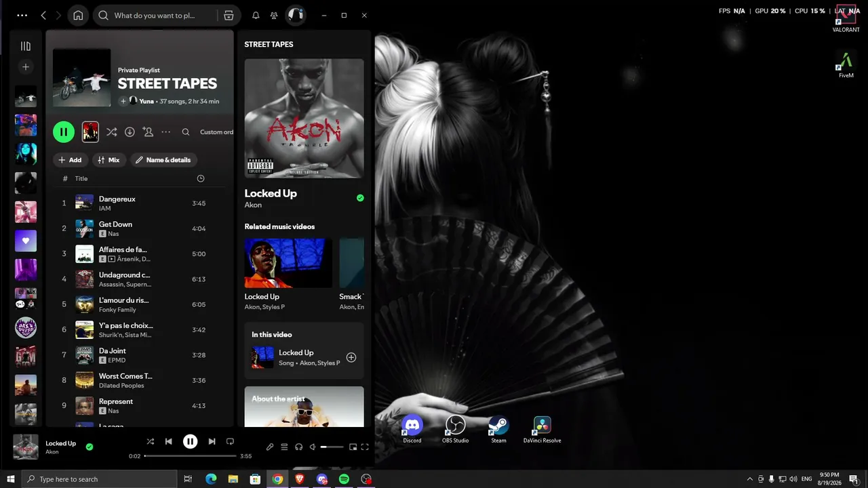
Task: Toggle shuffle in the player bar
Action: (x=150, y=441)
